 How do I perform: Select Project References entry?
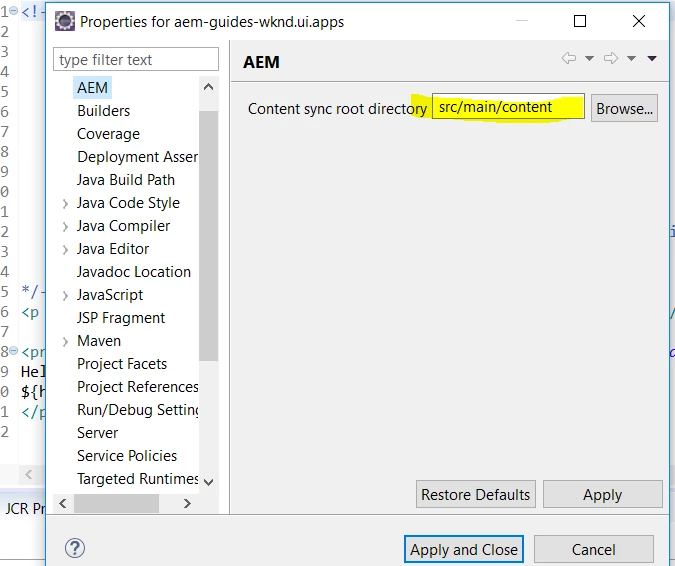coord(138,387)
